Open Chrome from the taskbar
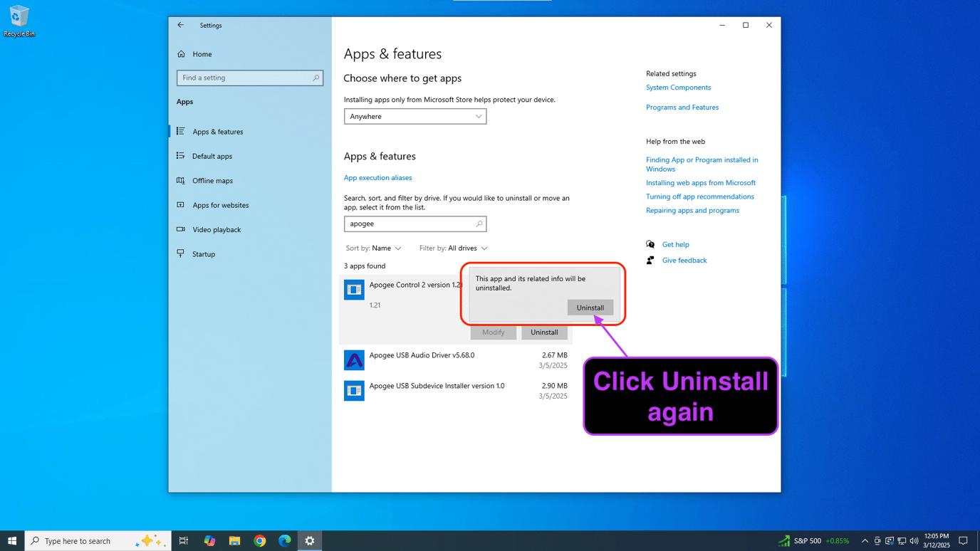 (x=259, y=540)
